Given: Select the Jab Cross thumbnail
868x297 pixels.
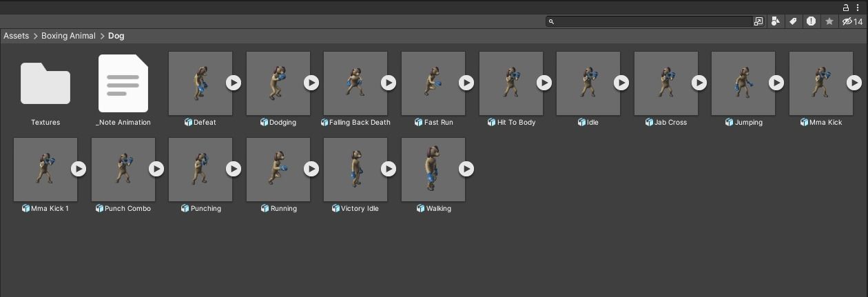Looking at the screenshot, I should (x=666, y=83).
